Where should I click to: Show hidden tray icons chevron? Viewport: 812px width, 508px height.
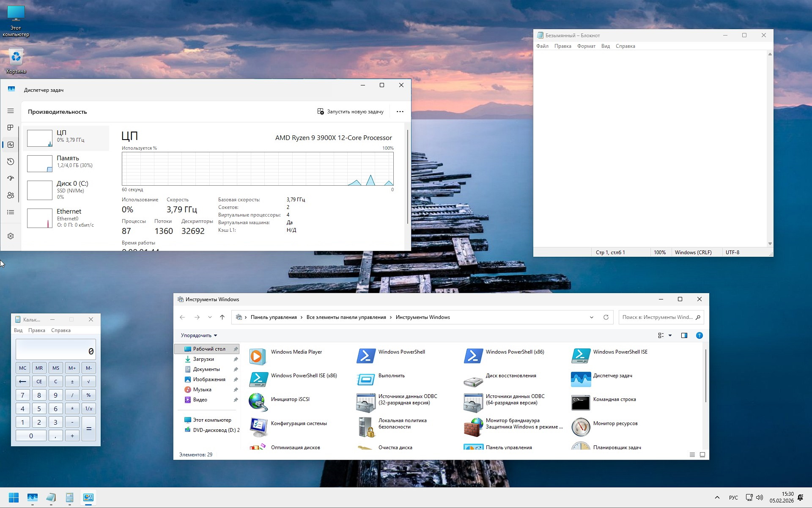click(717, 497)
